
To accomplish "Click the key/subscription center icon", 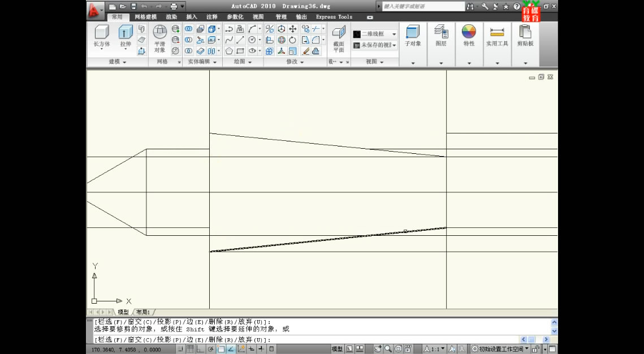I will pos(485,6).
